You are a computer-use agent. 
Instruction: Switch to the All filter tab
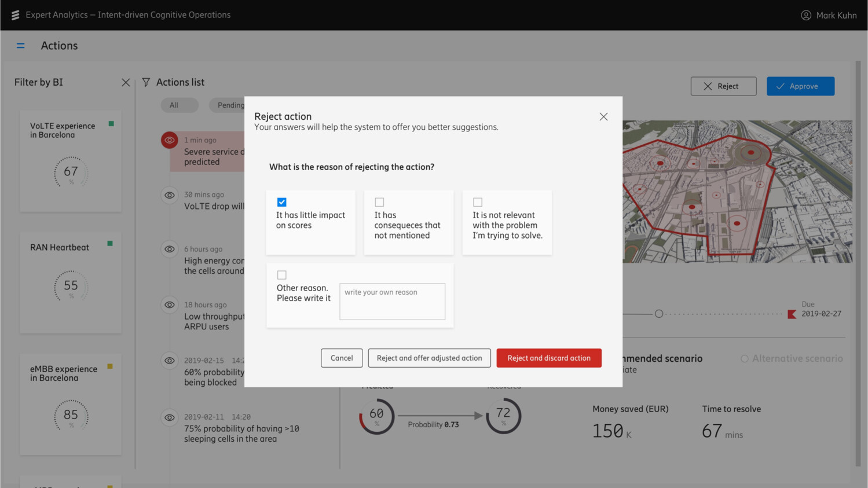(174, 105)
